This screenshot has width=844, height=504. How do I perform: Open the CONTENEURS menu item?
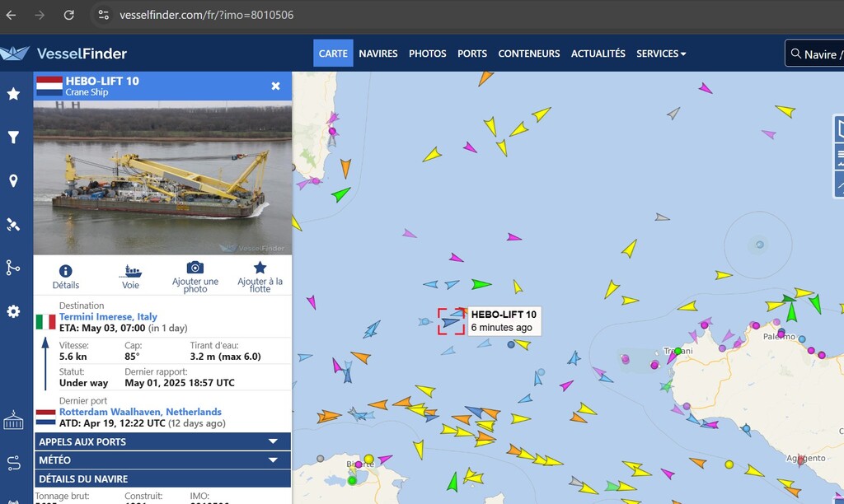pos(529,54)
